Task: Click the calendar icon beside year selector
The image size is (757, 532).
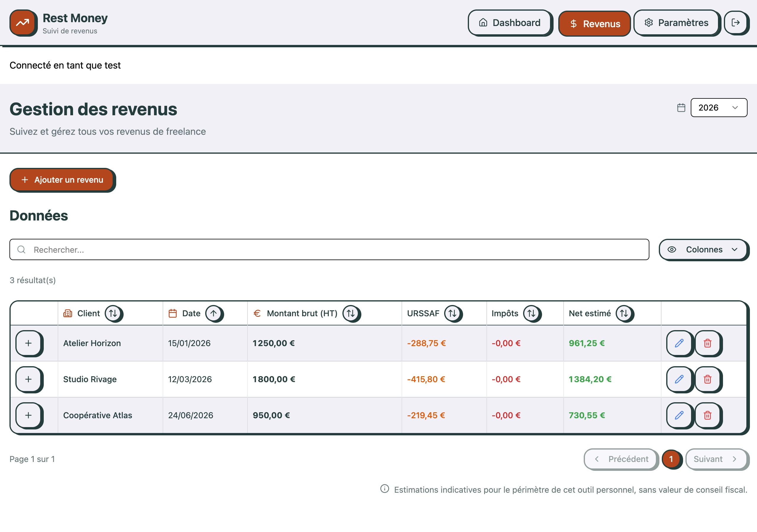Action: [x=681, y=108]
